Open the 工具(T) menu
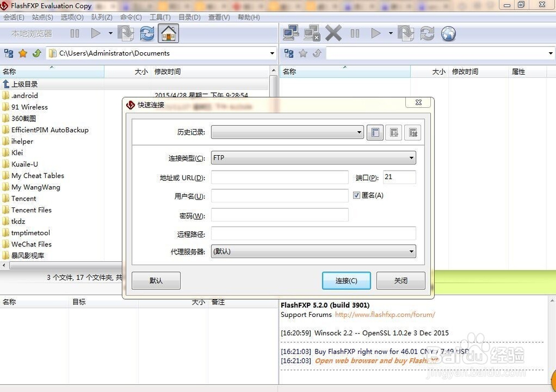 [160, 17]
